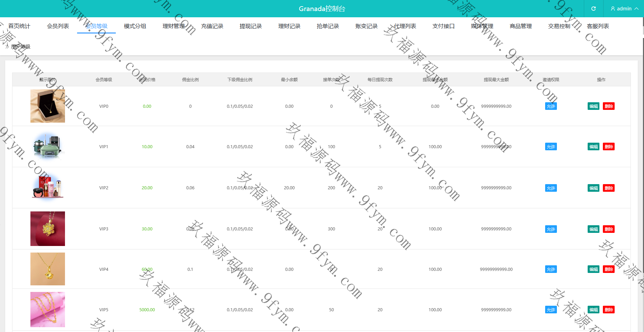The image size is (644, 332).
Task: Open 客服列表 from navigation
Action: coord(598,26)
